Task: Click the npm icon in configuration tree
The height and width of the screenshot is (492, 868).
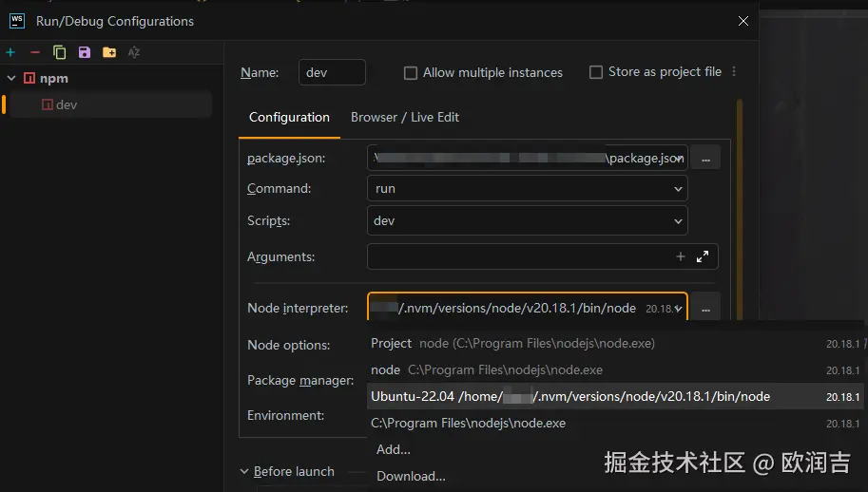Action: click(29, 78)
